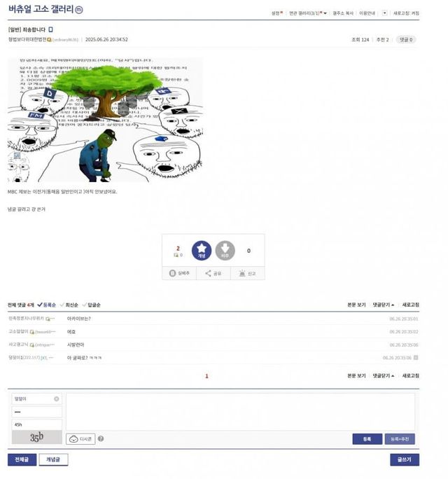
Task: Select the 답글순 comment sort option
Action: [91, 305]
